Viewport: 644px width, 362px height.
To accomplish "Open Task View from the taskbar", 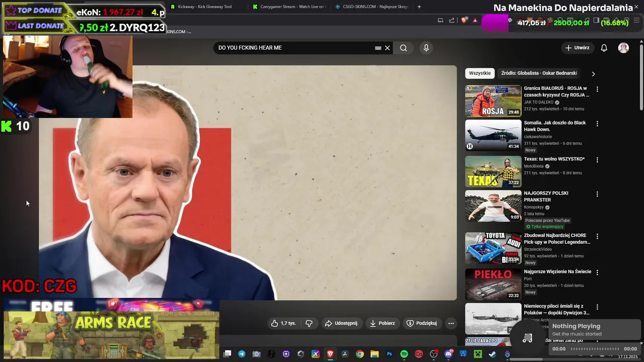I will (x=227, y=354).
